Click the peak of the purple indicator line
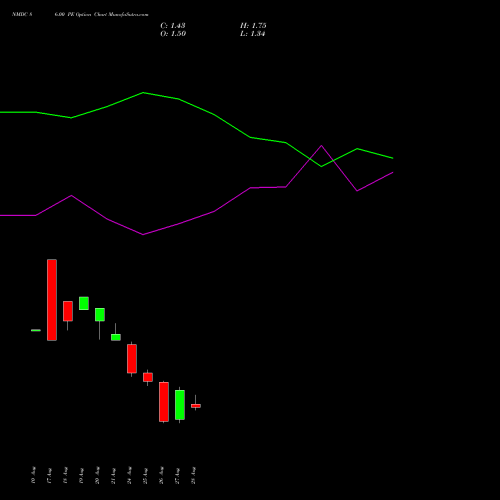Image resolution: width=500 pixels, height=500 pixels. tap(321, 146)
